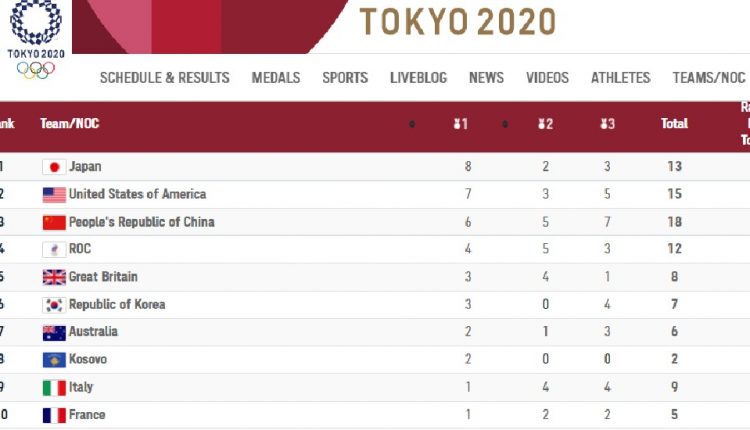
Task: Click the Australia flag icon
Action: click(x=54, y=332)
